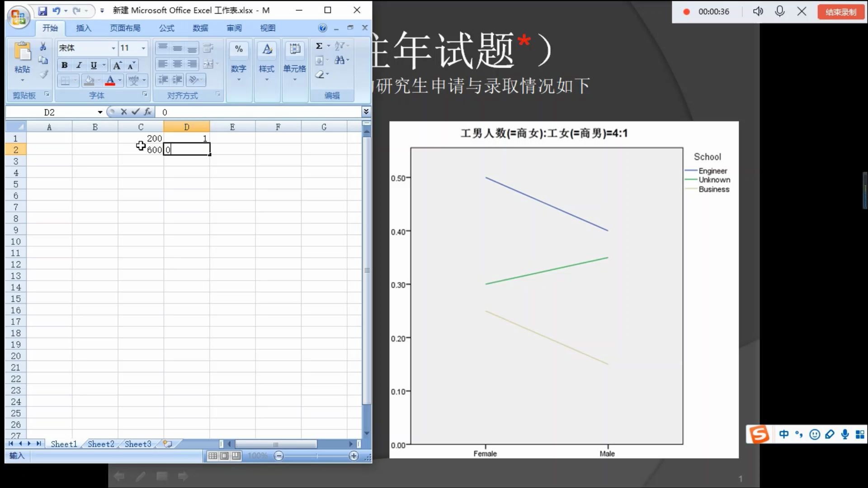Open the font name dropdown 宋体

pyautogui.click(x=113, y=48)
